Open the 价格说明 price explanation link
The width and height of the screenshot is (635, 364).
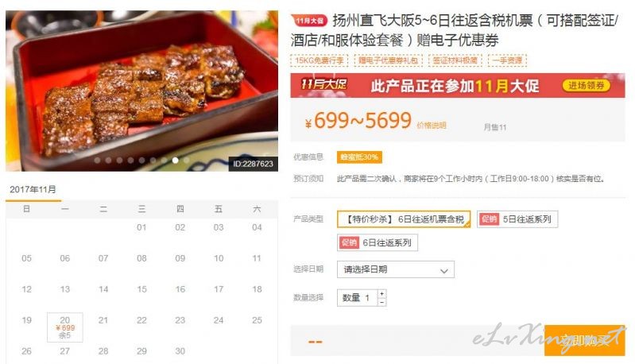tap(432, 126)
